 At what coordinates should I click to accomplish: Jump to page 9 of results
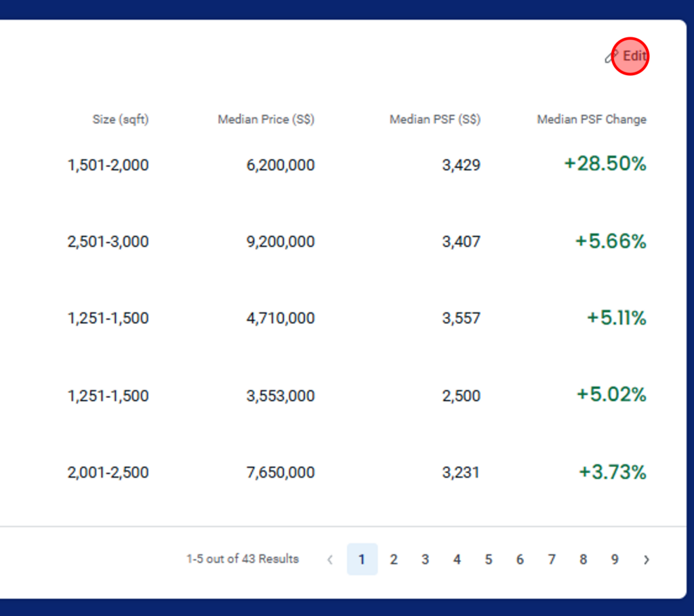pyautogui.click(x=615, y=560)
